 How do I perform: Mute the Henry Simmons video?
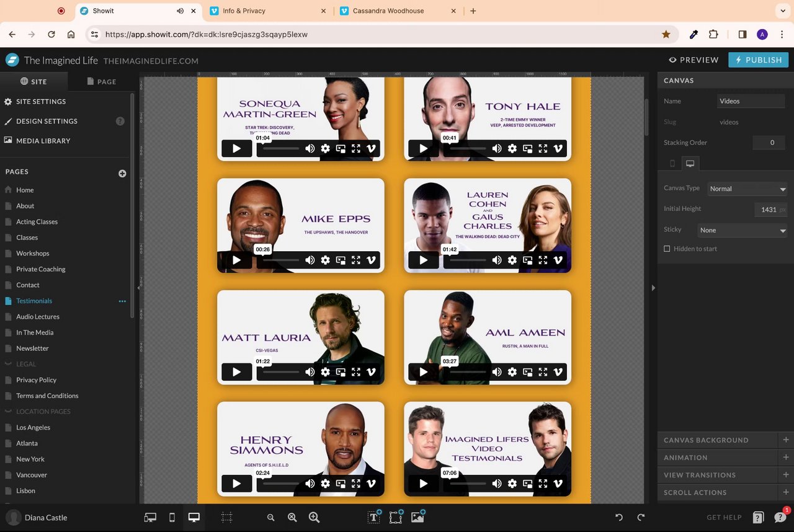click(310, 484)
